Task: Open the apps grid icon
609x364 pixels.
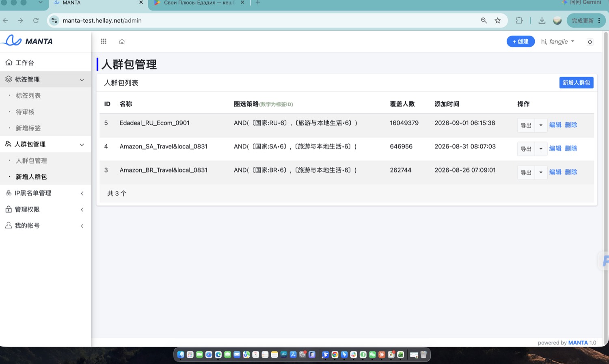Action: (104, 41)
